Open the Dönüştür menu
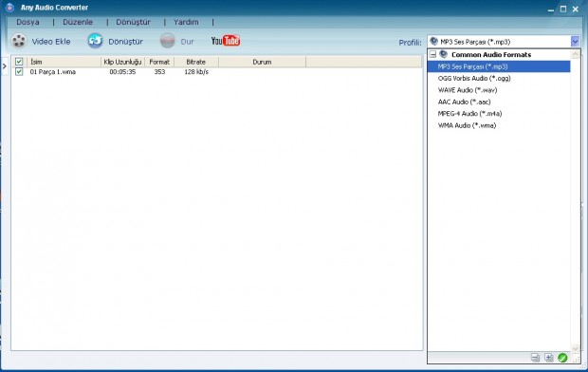The image size is (588, 372). (133, 22)
